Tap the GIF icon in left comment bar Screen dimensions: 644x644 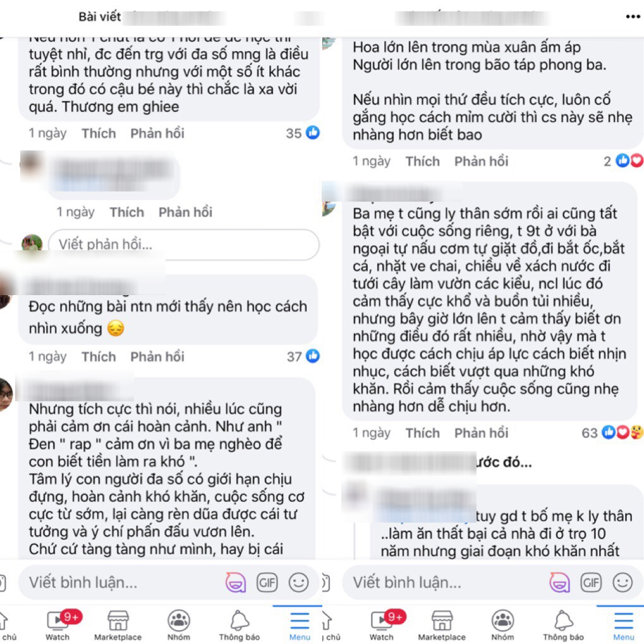267,583
